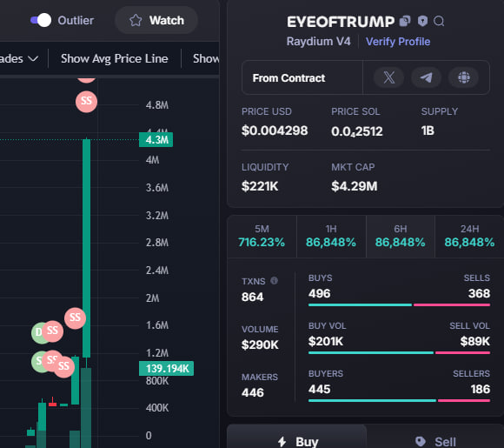Click the sells count 368
The width and height of the screenshot is (504, 448).
[x=479, y=293]
